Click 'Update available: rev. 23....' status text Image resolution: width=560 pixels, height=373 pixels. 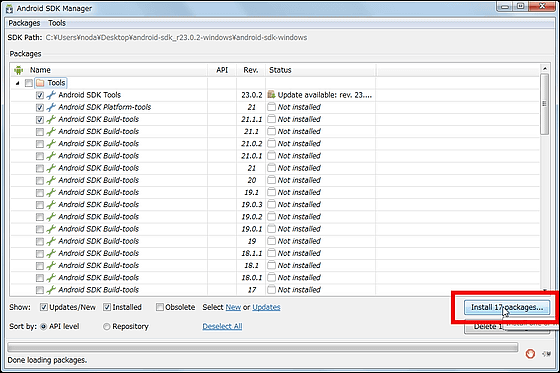[x=325, y=95]
